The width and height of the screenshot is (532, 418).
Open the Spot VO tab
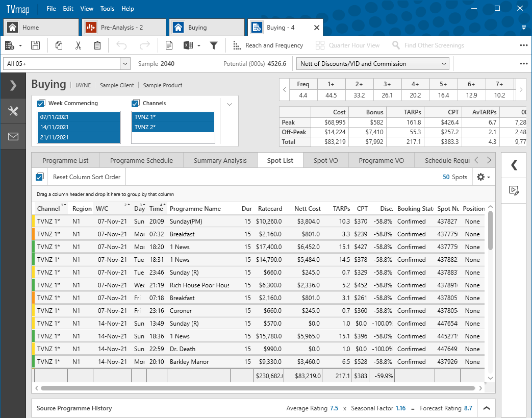coord(326,161)
